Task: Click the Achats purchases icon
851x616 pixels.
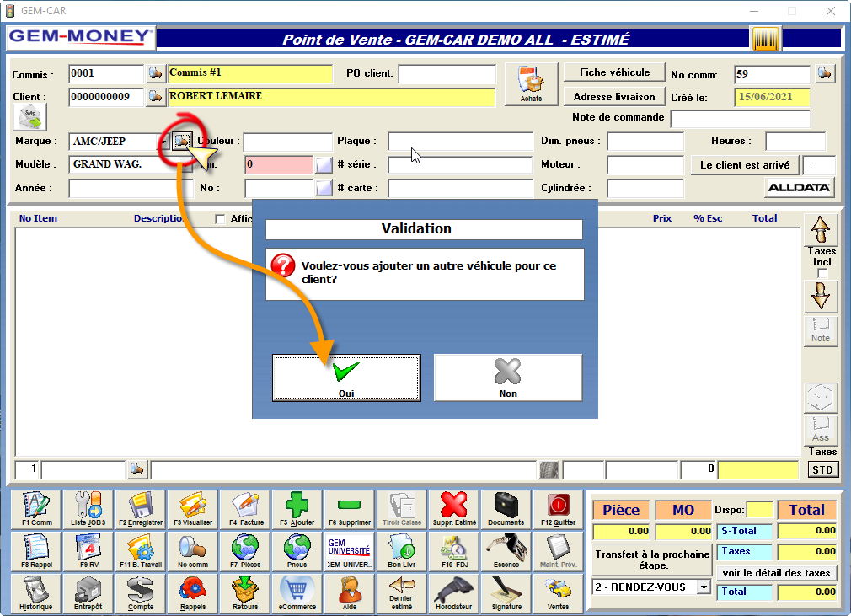Action: [531, 83]
